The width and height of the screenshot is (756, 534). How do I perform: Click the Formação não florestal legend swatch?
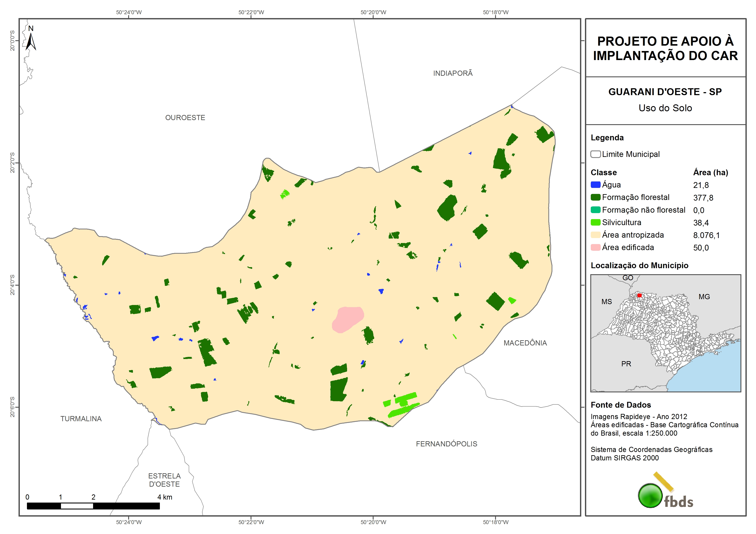(x=595, y=210)
